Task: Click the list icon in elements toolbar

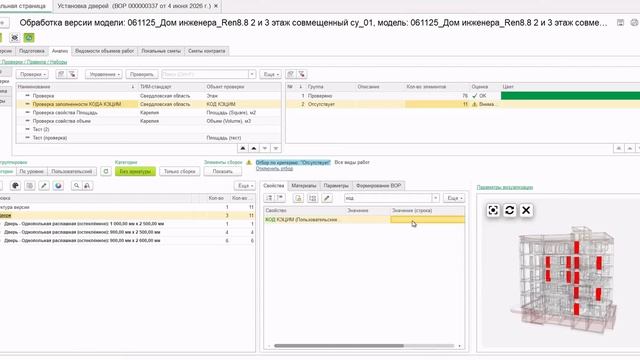Action: click(30, 186)
